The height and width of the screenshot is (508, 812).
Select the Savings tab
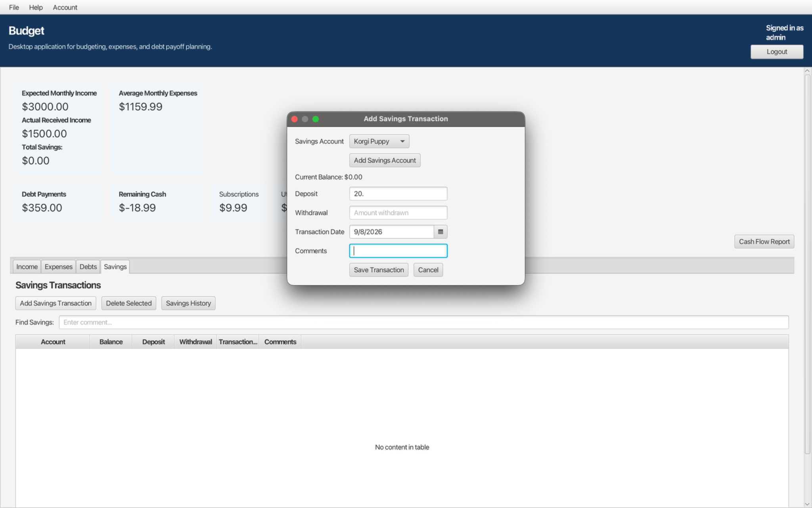pos(115,267)
